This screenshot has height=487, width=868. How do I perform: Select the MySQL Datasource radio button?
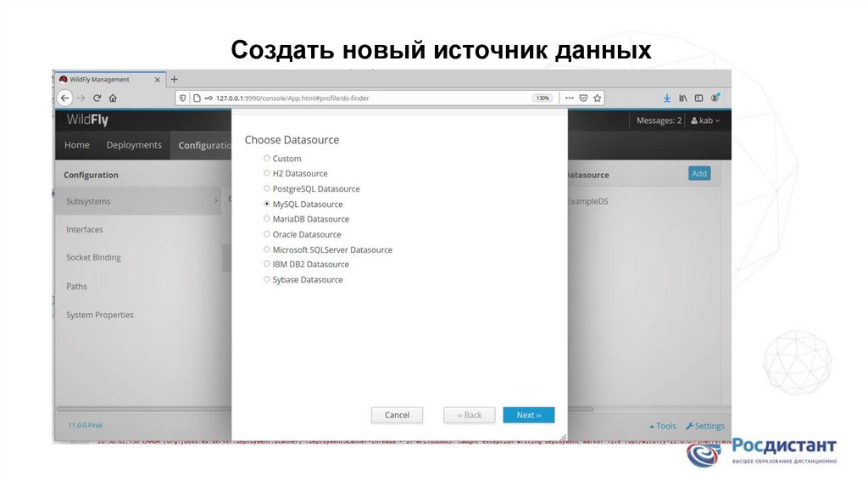tap(267, 204)
